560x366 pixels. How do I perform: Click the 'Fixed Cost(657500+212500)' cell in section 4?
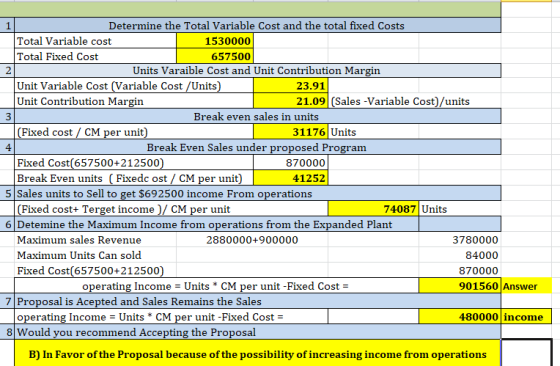[x=134, y=163]
